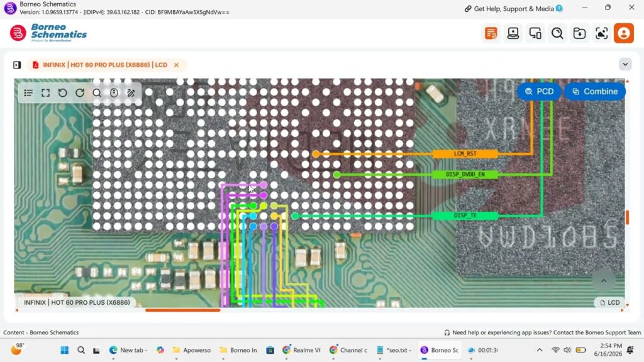Open the list view tool in viewer toolbar
This screenshot has height=362, width=644.
[x=28, y=93]
